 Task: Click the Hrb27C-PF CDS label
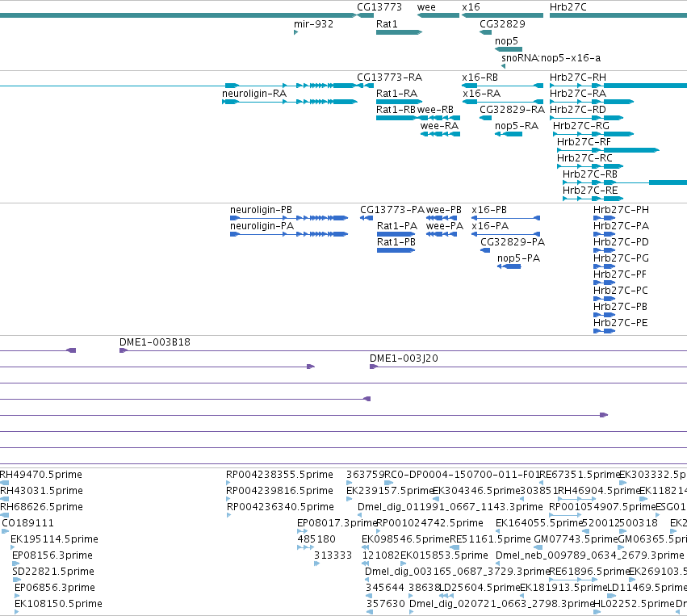click(x=619, y=275)
